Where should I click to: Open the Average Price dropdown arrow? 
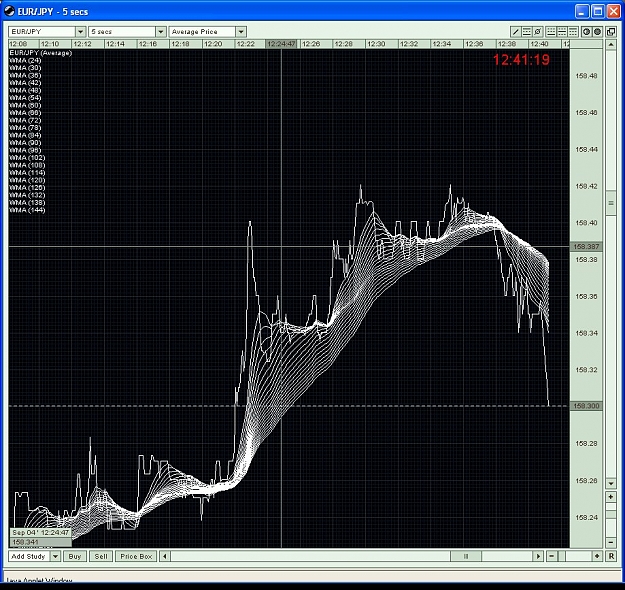pyautogui.click(x=241, y=32)
